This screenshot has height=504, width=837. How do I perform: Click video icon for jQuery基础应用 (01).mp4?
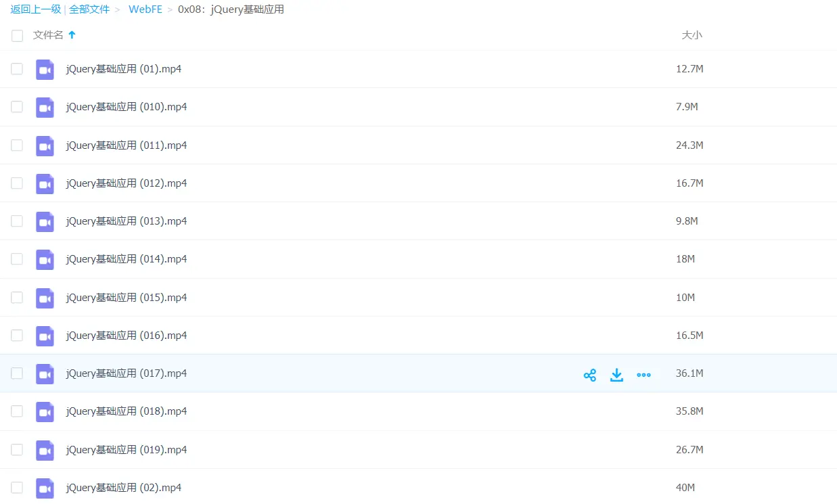45,69
